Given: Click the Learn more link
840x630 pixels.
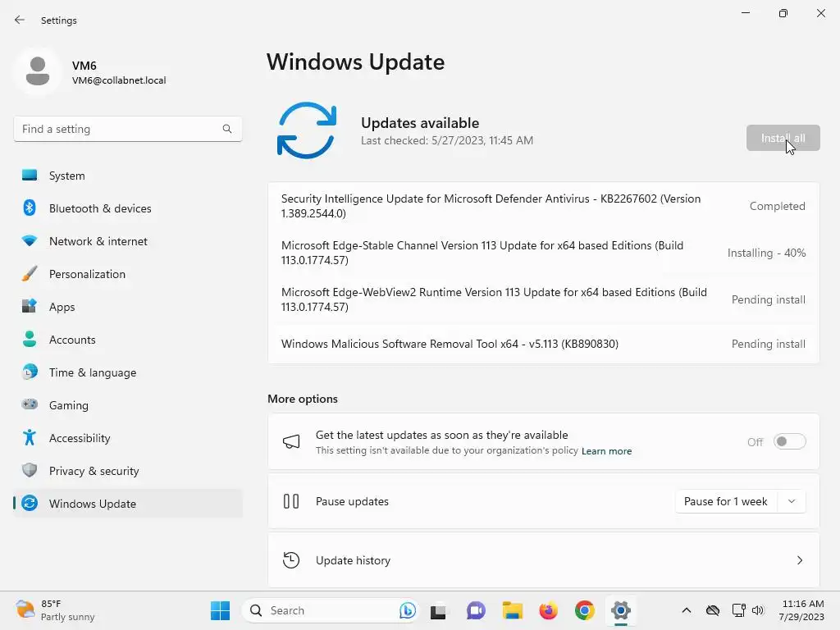Looking at the screenshot, I should (606, 451).
